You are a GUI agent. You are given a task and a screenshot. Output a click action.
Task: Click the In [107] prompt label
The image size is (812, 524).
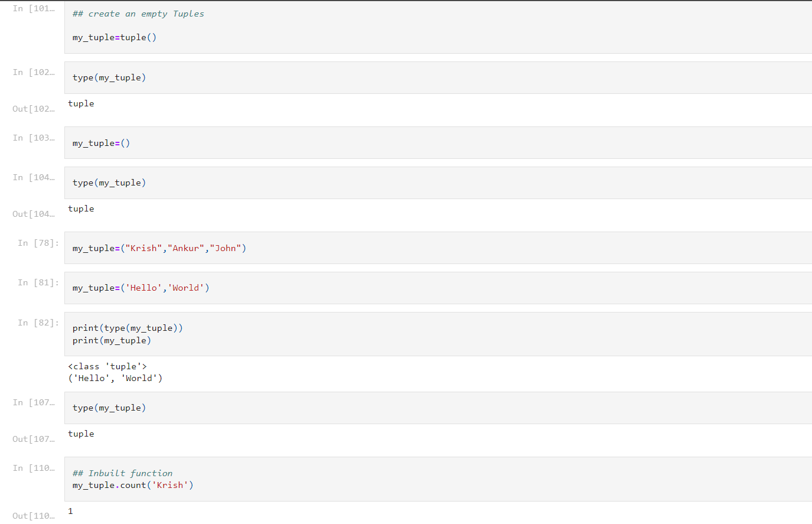[x=32, y=402]
